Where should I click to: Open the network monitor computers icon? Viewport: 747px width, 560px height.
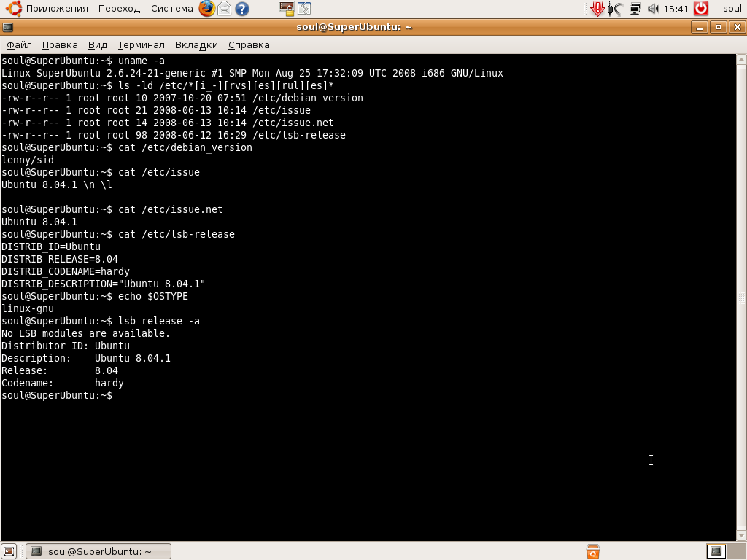tap(635, 9)
